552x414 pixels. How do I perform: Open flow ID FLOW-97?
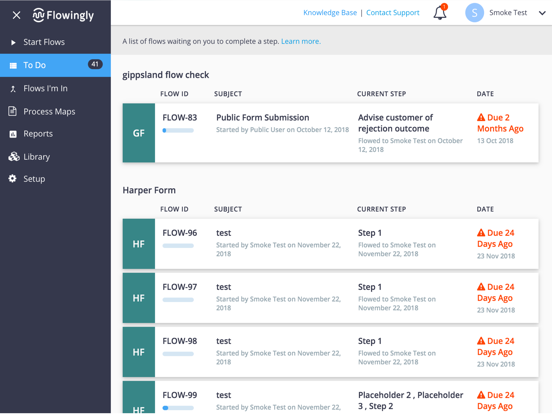click(180, 287)
